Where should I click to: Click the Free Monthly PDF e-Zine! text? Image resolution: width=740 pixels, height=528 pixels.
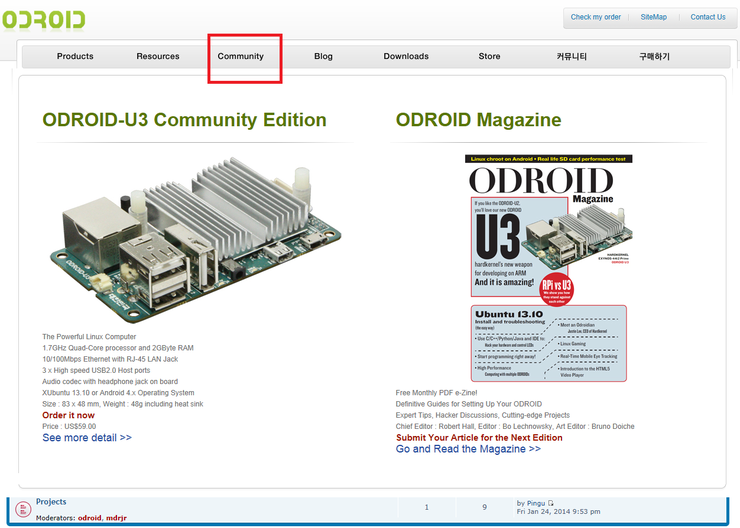(437, 393)
